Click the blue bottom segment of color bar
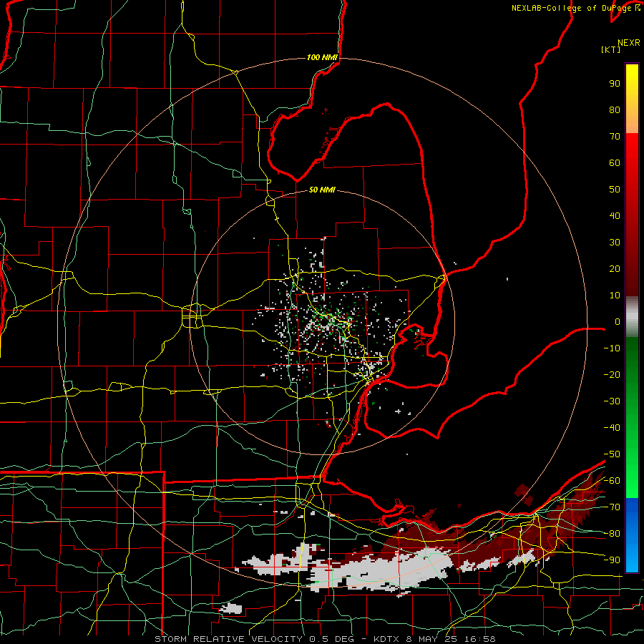644x644 pixels. click(632, 535)
